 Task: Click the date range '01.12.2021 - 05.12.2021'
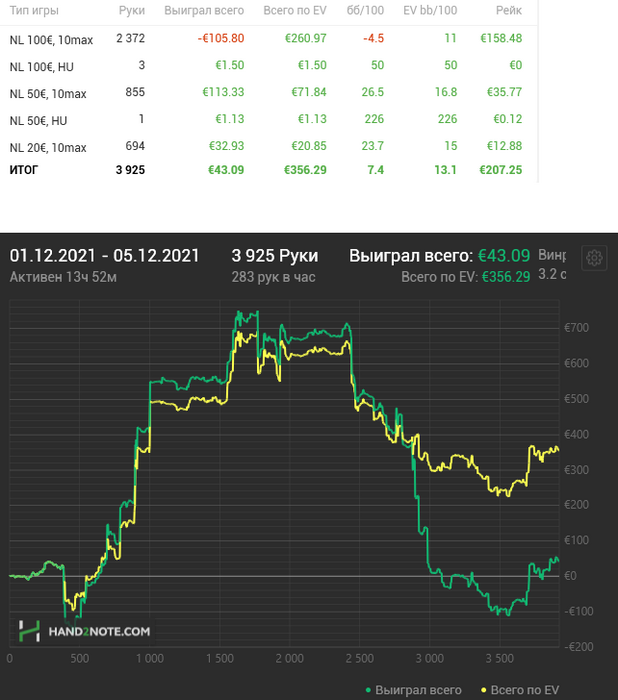(x=104, y=256)
